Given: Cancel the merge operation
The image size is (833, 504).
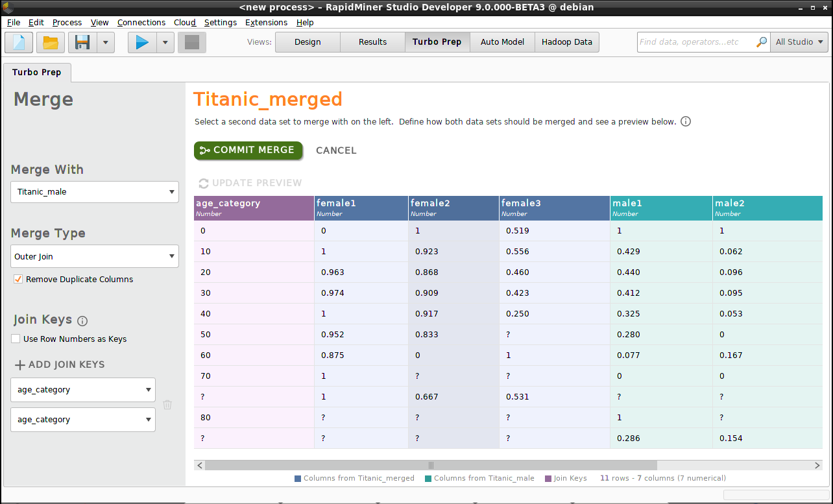Looking at the screenshot, I should click(336, 150).
